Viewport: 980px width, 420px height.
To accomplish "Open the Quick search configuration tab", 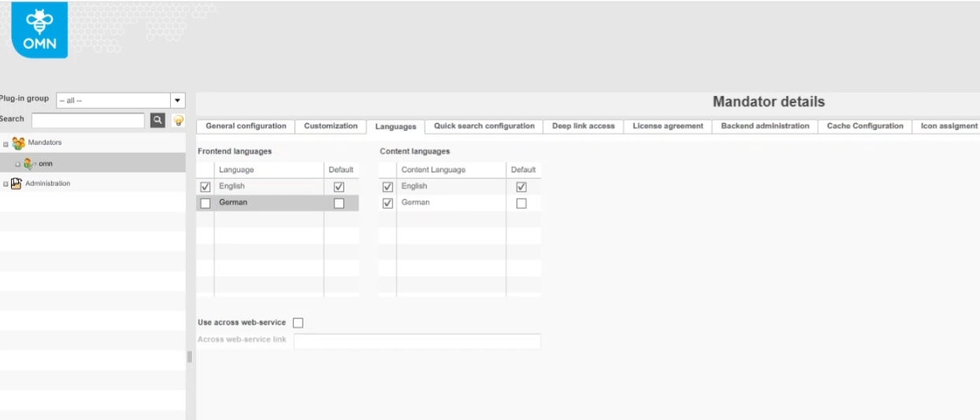I will [x=484, y=126].
